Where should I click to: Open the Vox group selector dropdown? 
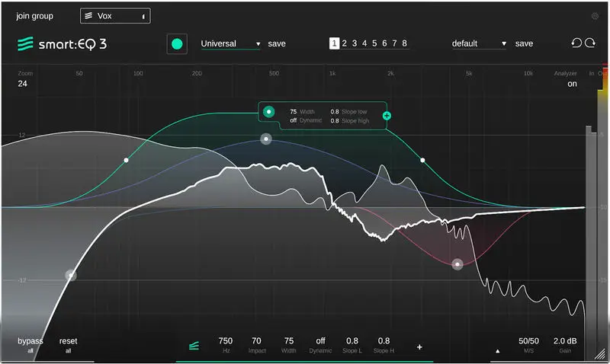point(115,16)
